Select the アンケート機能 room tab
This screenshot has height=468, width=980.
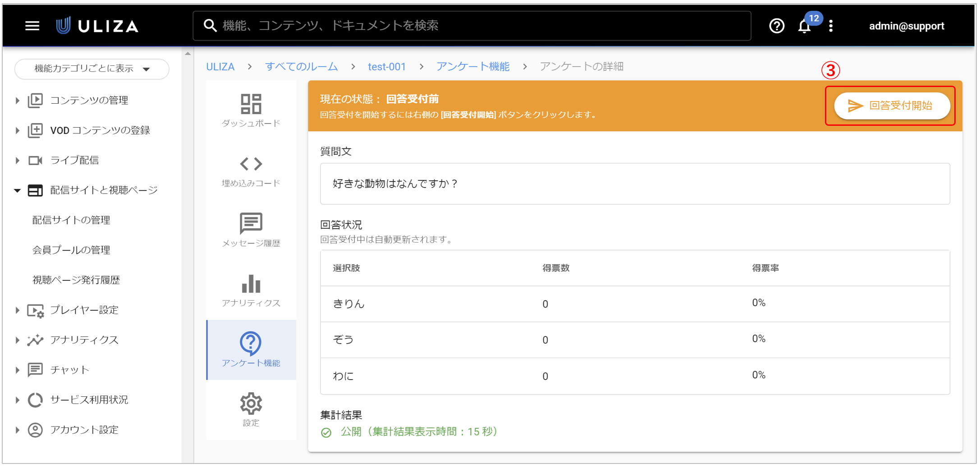coord(251,350)
